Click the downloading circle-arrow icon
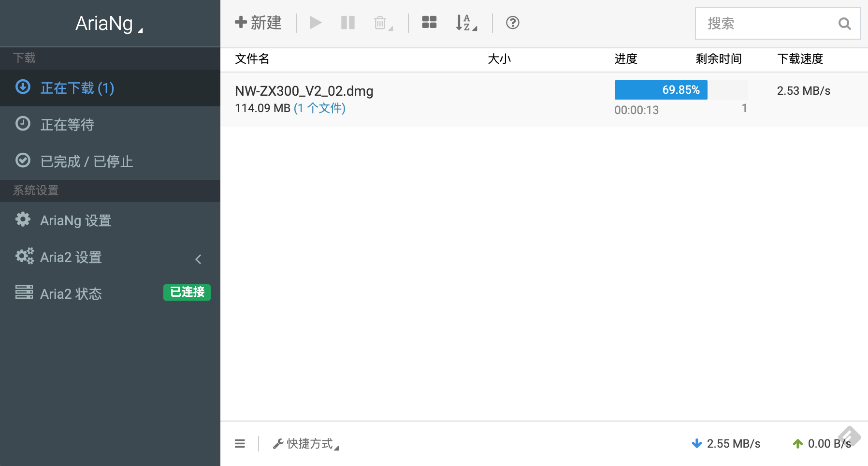 coord(23,87)
